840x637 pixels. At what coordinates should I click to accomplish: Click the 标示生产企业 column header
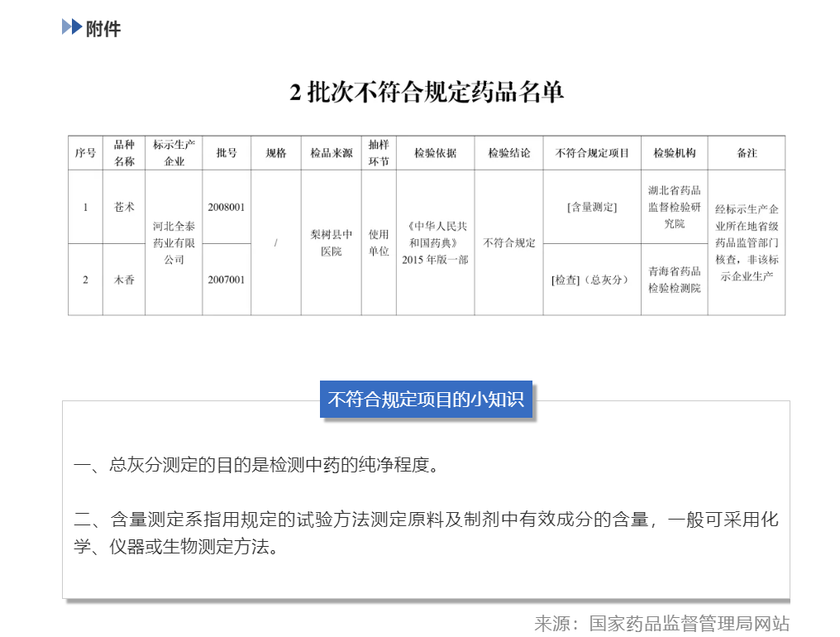tap(174, 153)
